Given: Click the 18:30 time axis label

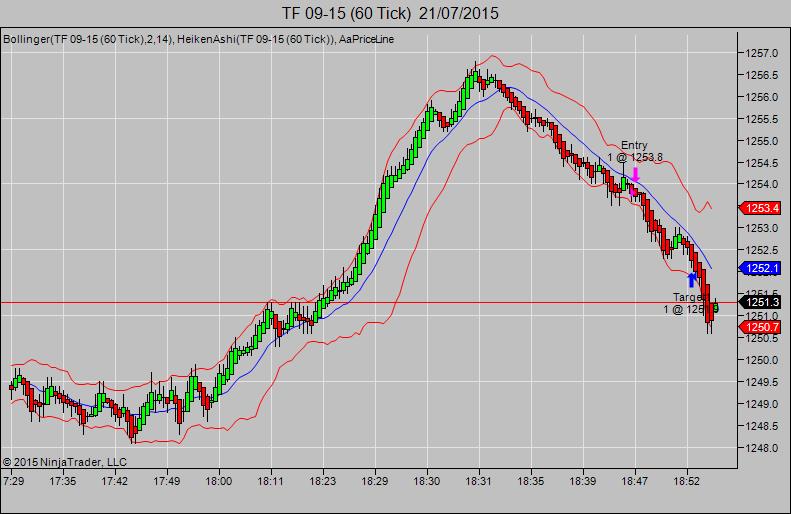Looking at the screenshot, I should click(427, 481).
